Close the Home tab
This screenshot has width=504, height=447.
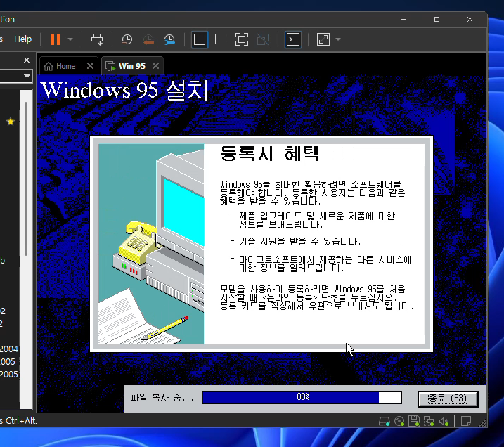point(90,66)
